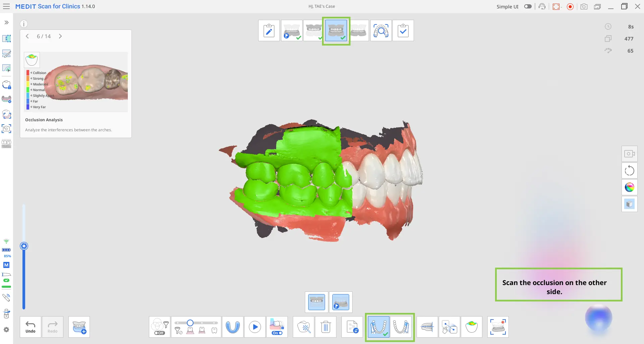Select second occlusion thumbnail above toolbar
644x344 pixels.
click(x=341, y=302)
